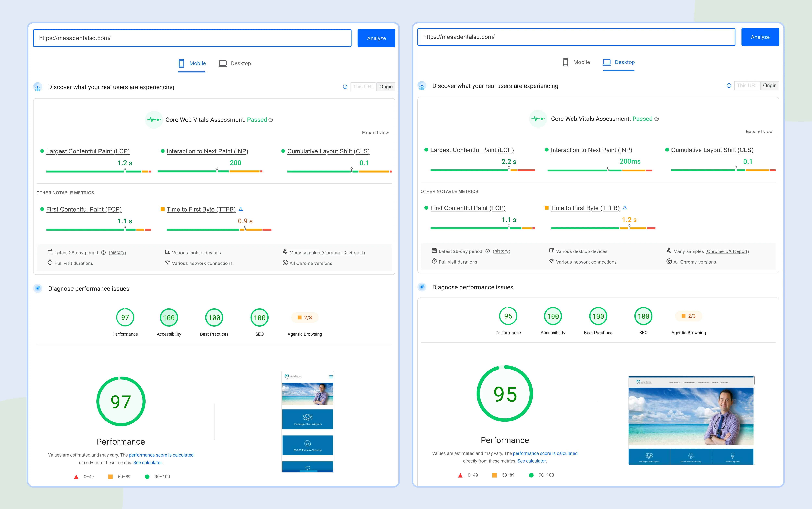Open Cumulative Layout Shift link, right panel
Image resolution: width=812 pixels, height=509 pixels.
coord(712,150)
